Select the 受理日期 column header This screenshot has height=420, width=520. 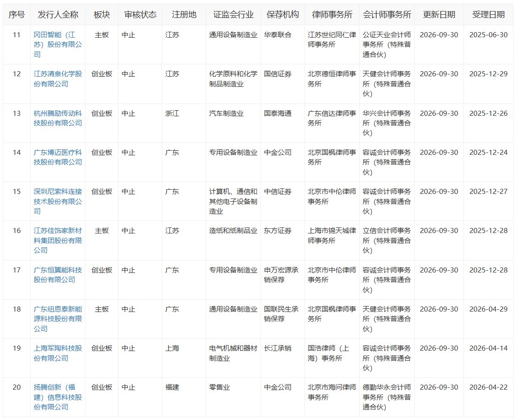[488, 15]
